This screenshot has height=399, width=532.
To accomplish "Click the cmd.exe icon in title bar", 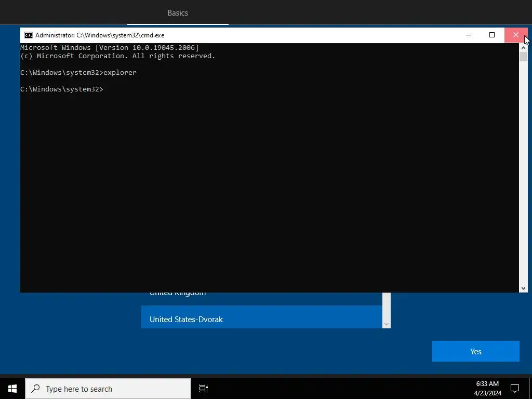I will pyautogui.click(x=29, y=35).
